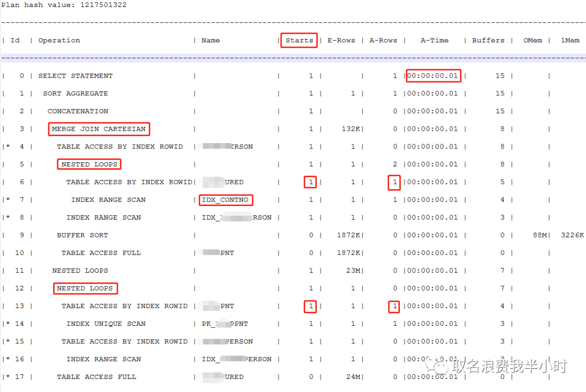
Task: Select the 'OMem' column header
Action: pyautogui.click(x=533, y=40)
